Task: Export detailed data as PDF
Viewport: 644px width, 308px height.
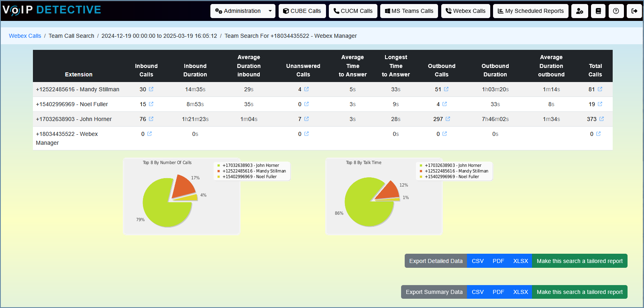Action: pyautogui.click(x=498, y=261)
